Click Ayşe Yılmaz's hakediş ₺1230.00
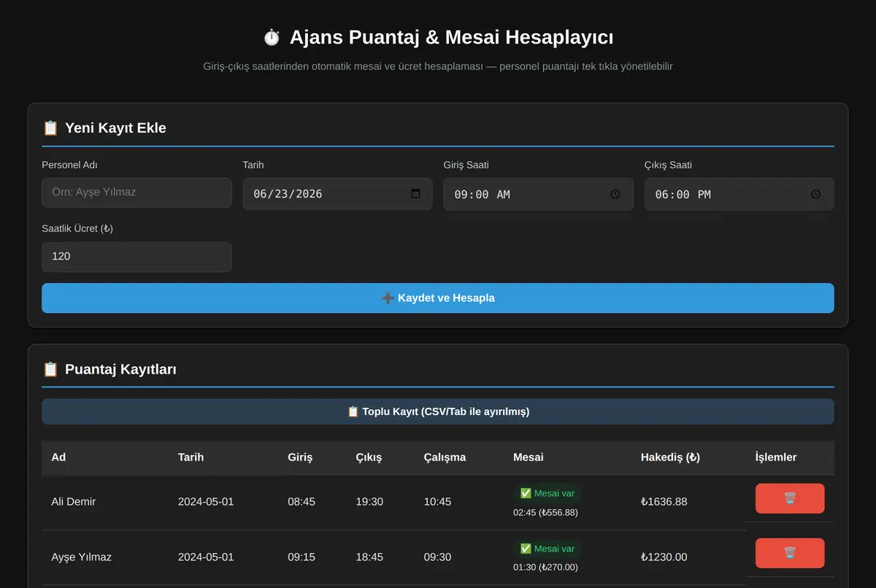The width and height of the screenshot is (876, 588). (664, 557)
